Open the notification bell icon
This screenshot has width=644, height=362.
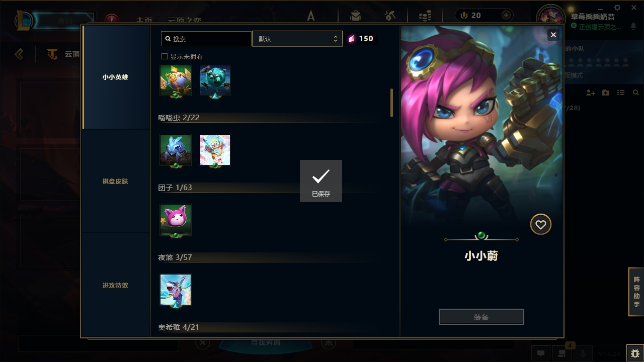(x=633, y=26)
